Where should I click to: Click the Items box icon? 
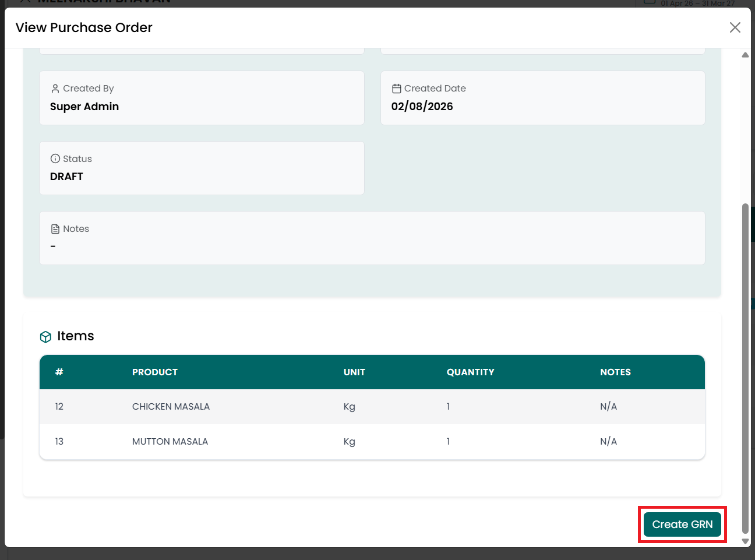click(x=45, y=337)
